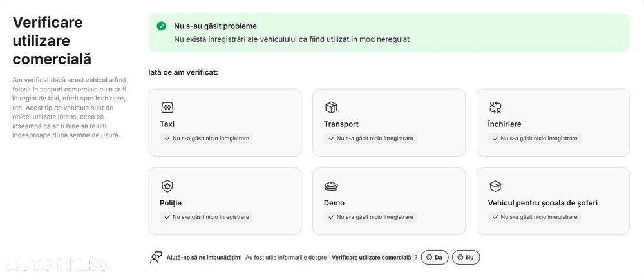Click the 'Verificare utilizare comercială' page heading
This screenshot has width=644, height=277.
[x=52, y=41]
